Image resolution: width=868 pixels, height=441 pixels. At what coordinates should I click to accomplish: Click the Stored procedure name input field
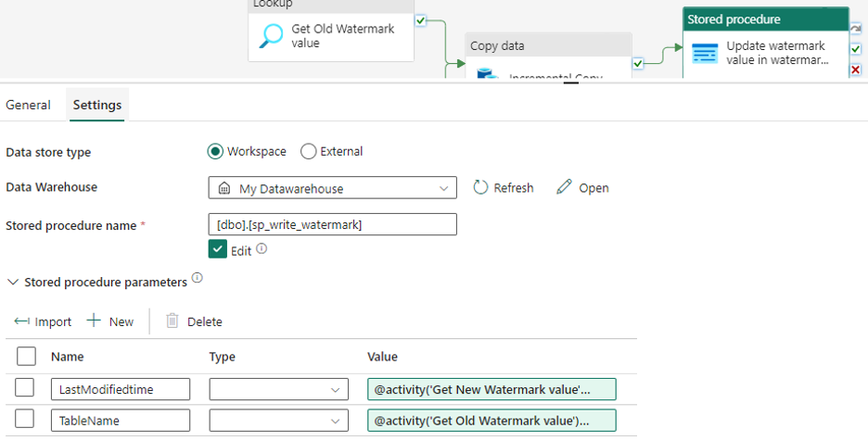coord(333,224)
